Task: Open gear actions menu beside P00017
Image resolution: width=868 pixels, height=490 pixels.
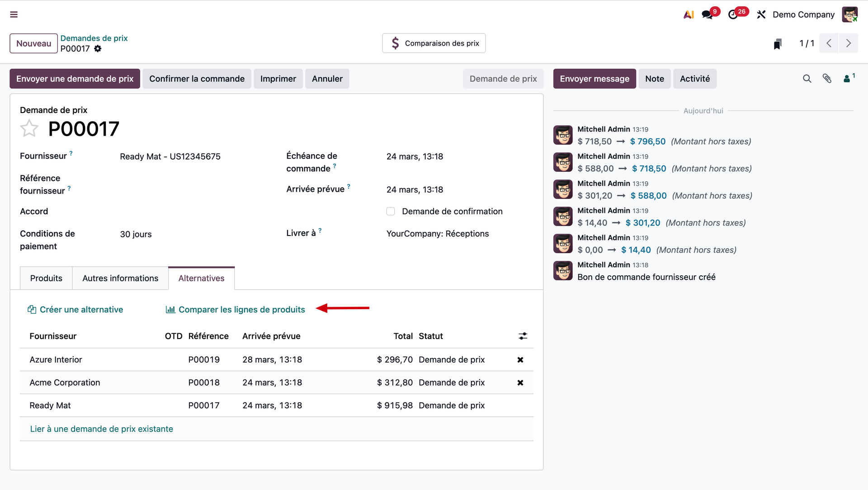Action: [98, 49]
